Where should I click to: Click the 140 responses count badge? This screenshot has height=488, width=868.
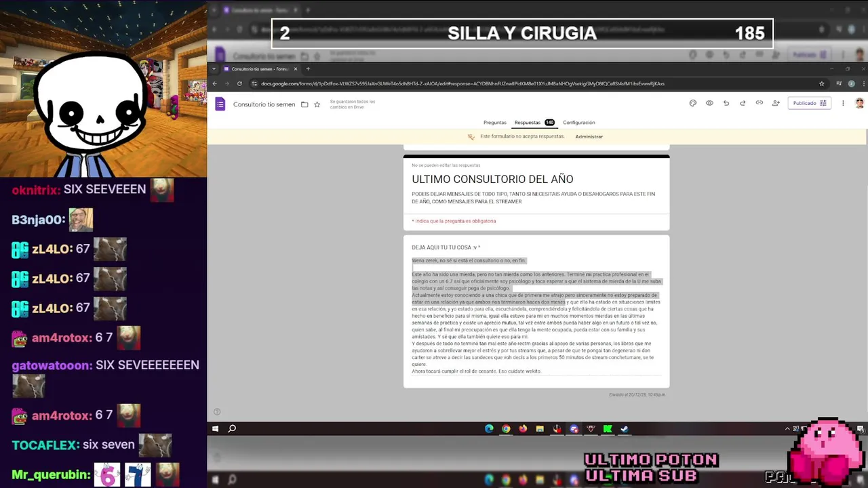point(549,123)
